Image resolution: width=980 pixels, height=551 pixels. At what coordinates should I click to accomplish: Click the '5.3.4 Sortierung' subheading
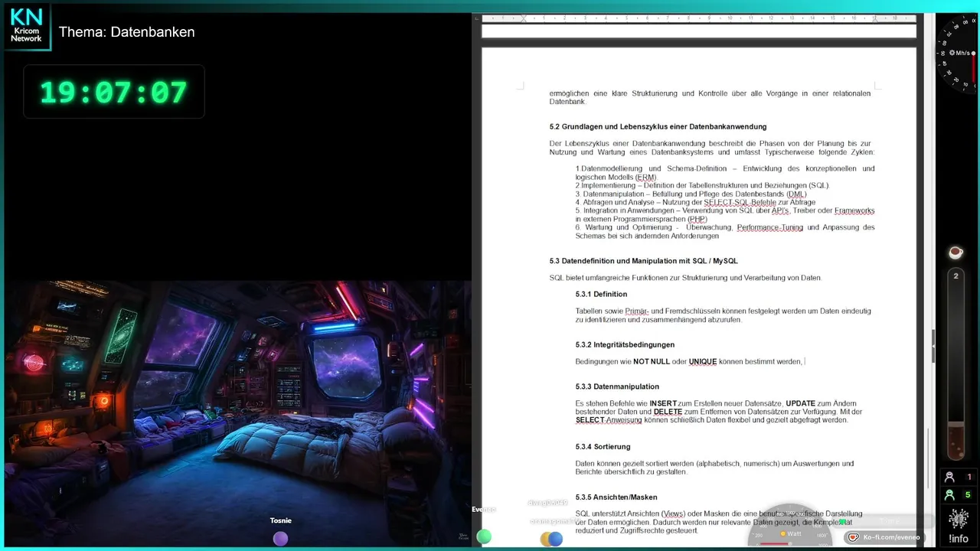(603, 446)
